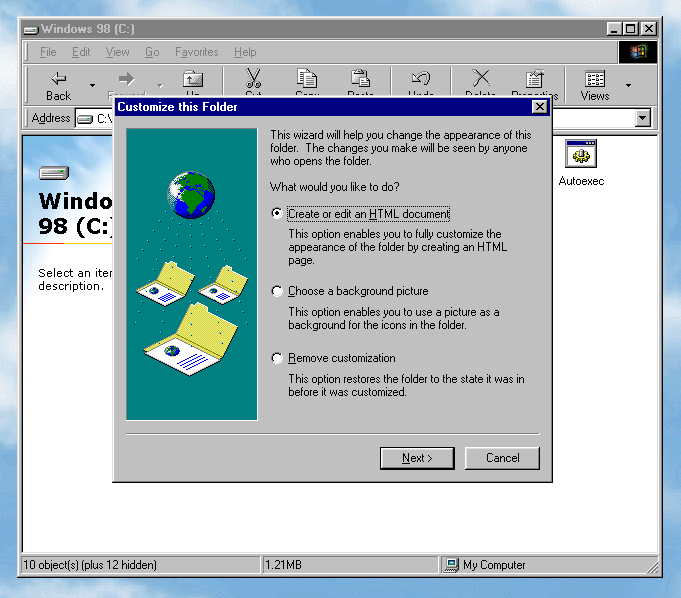Select the Autoexec file icon
The height and width of the screenshot is (598, 681).
click(581, 154)
